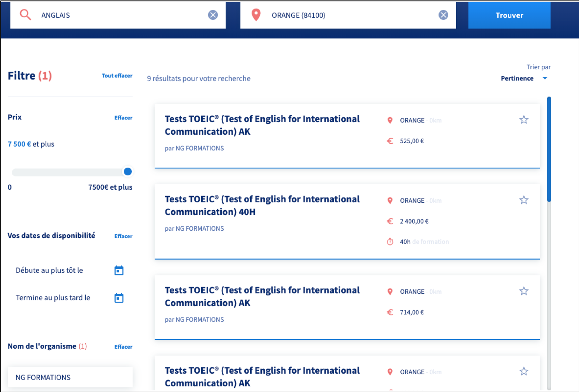
Task: Favorite the TOEIC 40H course star
Action: click(524, 200)
